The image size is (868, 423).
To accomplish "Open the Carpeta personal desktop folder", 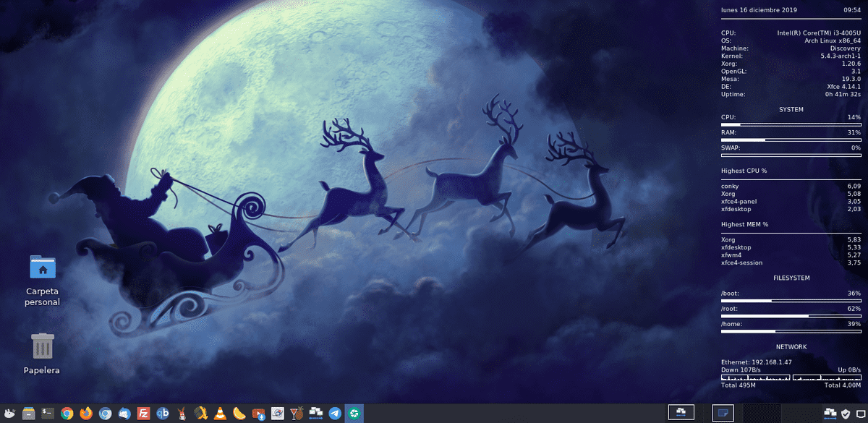I will 43,281.
